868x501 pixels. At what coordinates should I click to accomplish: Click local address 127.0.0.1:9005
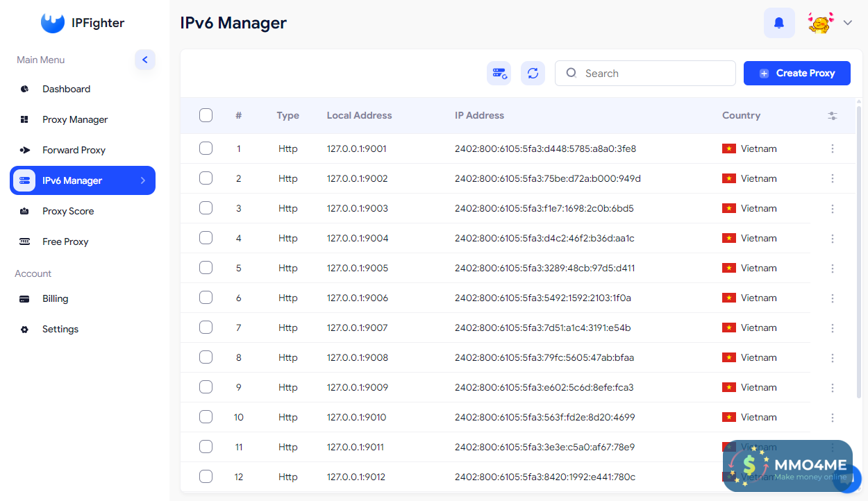(358, 268)
